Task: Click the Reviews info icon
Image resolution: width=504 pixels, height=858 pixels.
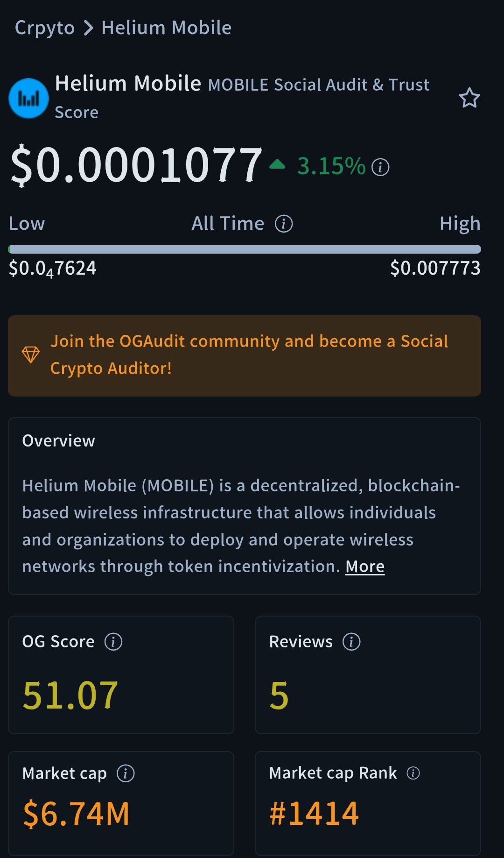Action: (351, 642)
